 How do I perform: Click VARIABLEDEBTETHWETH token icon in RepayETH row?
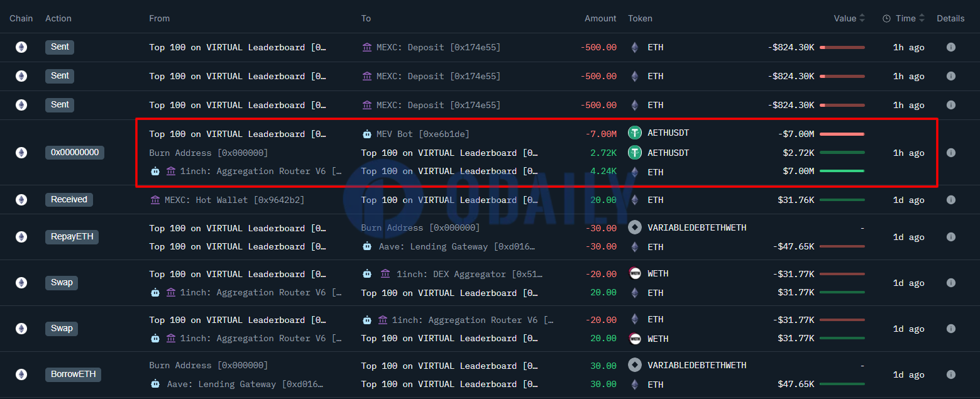click(x=635, y=227)
